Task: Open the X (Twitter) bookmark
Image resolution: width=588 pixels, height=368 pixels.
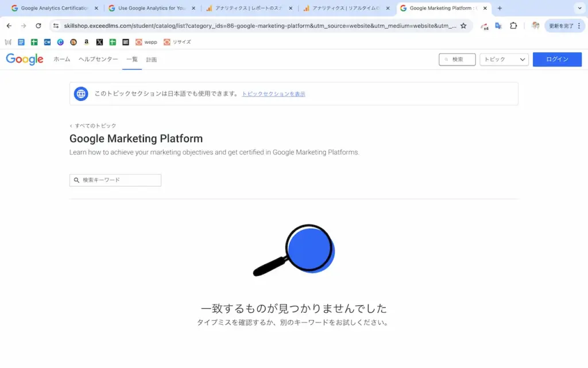Action: 99,42
